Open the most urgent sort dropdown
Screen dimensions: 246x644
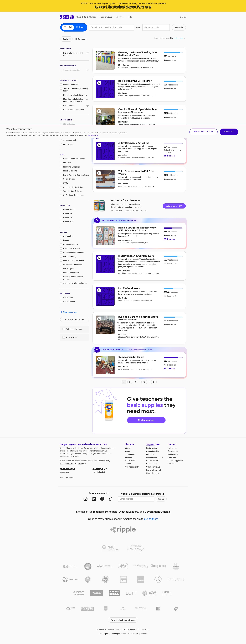pyautogui.click(x=180, y=38)
